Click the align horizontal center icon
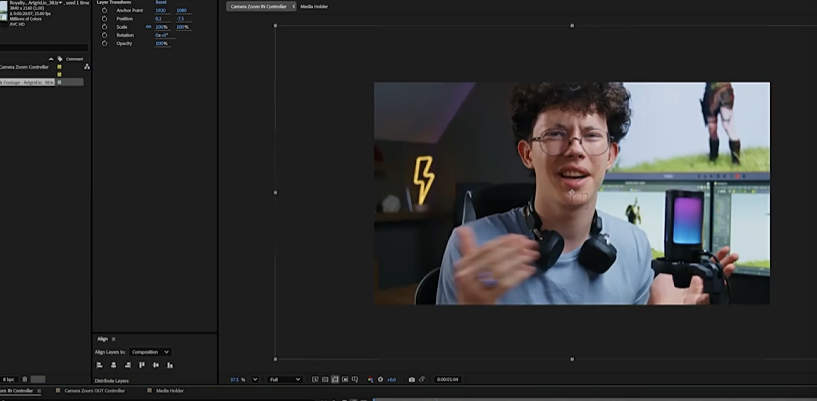The image size is (817, 401). click(113, 365)
